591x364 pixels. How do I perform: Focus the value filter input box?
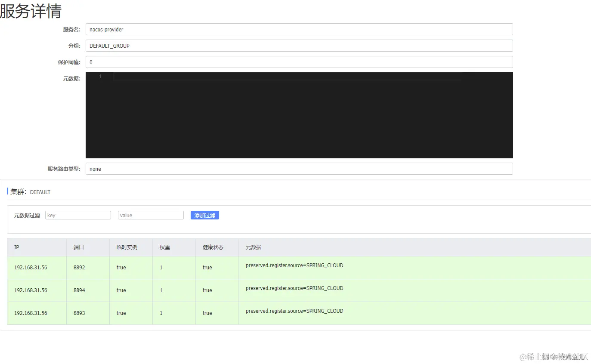151,215
